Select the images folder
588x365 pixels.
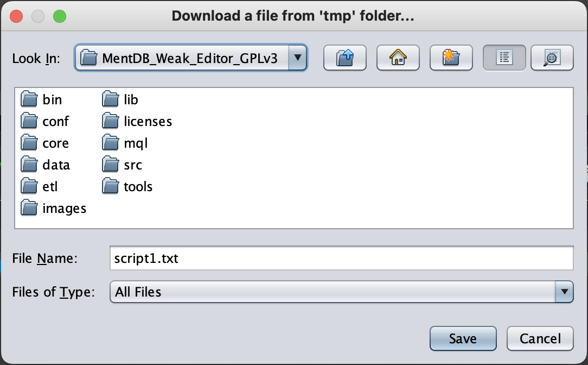point(64,209)
